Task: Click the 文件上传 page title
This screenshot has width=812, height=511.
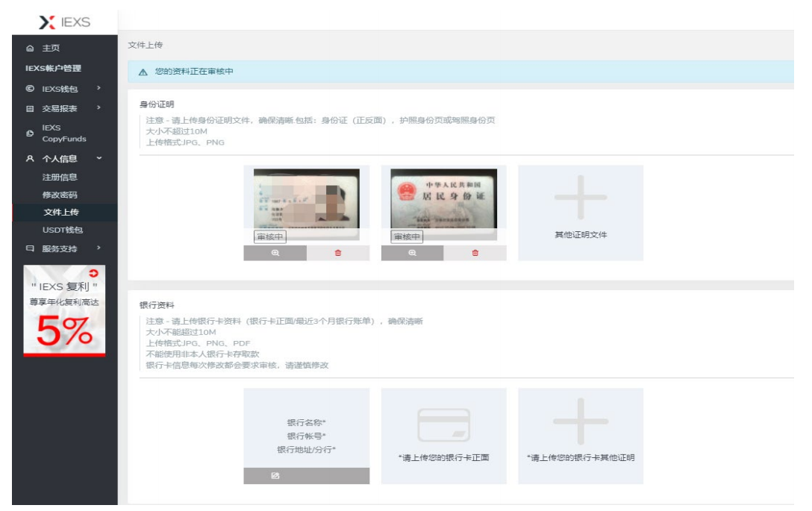Action: click(x=145, y=45)
